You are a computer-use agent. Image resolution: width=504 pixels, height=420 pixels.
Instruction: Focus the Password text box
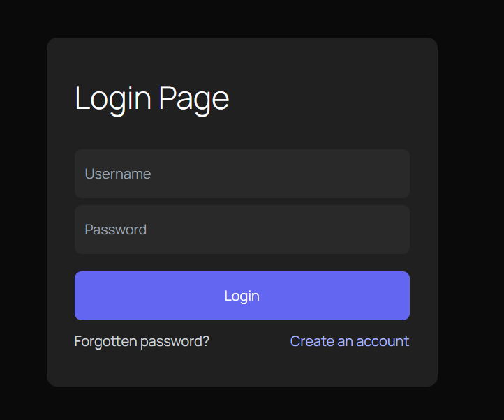(x=242, y=230)
